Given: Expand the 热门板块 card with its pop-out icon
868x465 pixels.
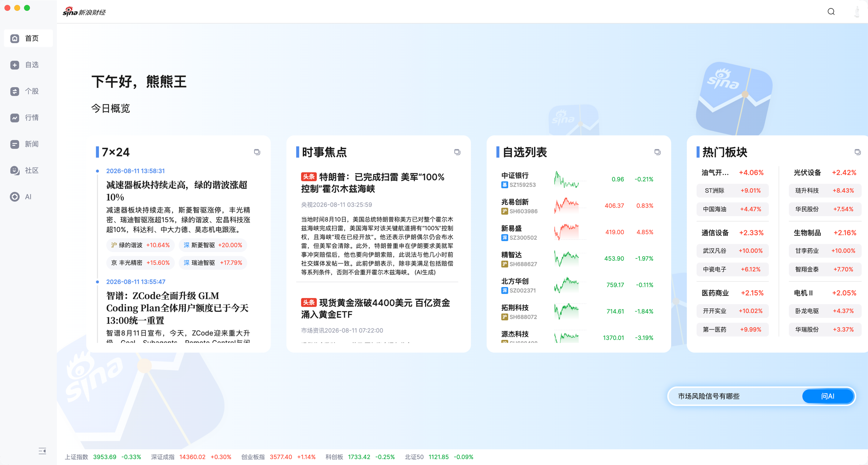Looking at the screenshot, I should 857,152.
